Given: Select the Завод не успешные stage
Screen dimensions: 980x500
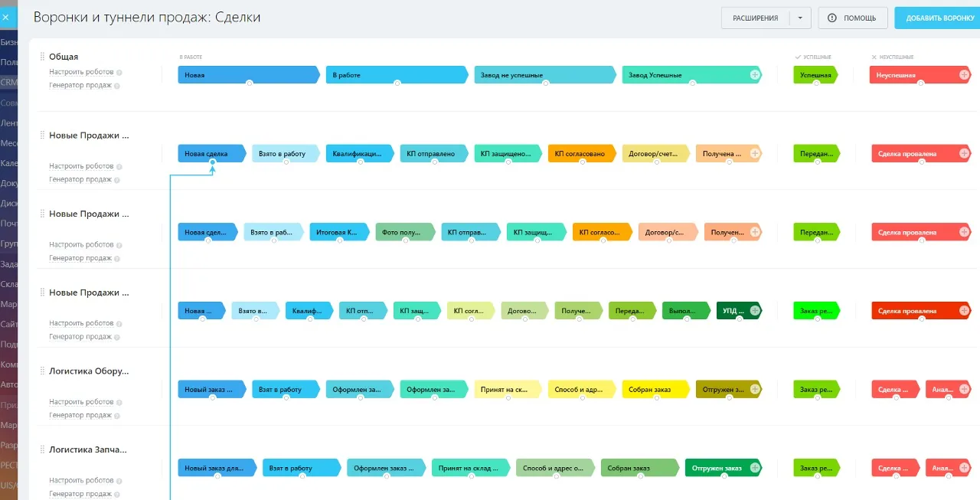Looking at the screenshot, I should [545, 74].
